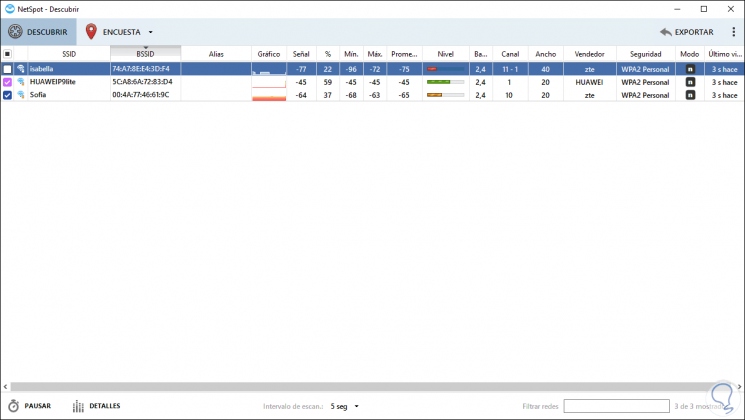Uncheck the HUAWEIP9lite network checkbox
Screen dimensions: 745x420
point(8,82)
